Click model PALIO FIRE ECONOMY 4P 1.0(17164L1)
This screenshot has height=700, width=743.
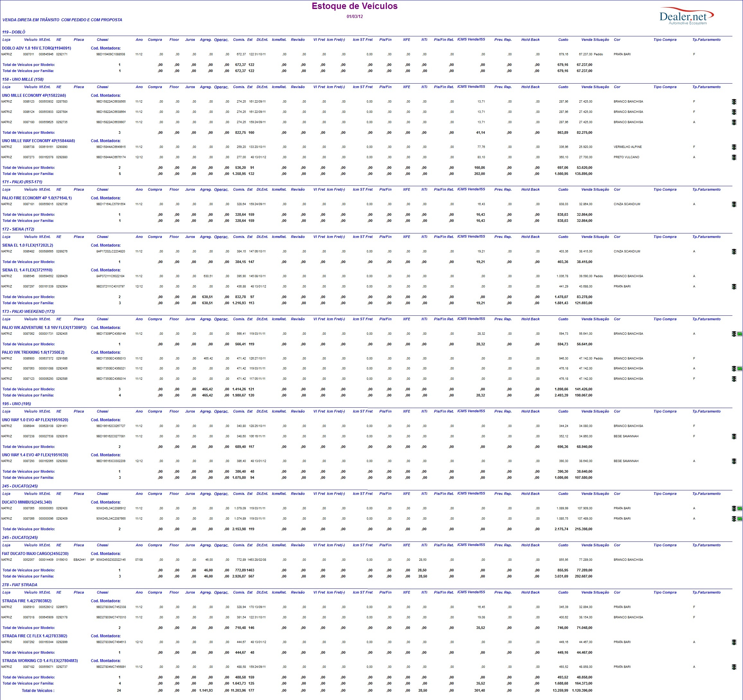(37, 198)
